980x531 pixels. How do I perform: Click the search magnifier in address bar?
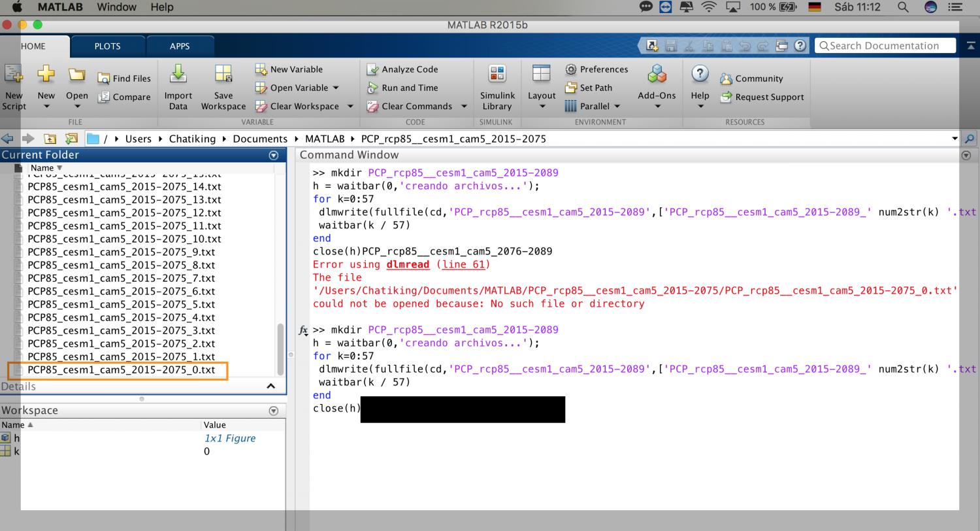pos(970,139)
